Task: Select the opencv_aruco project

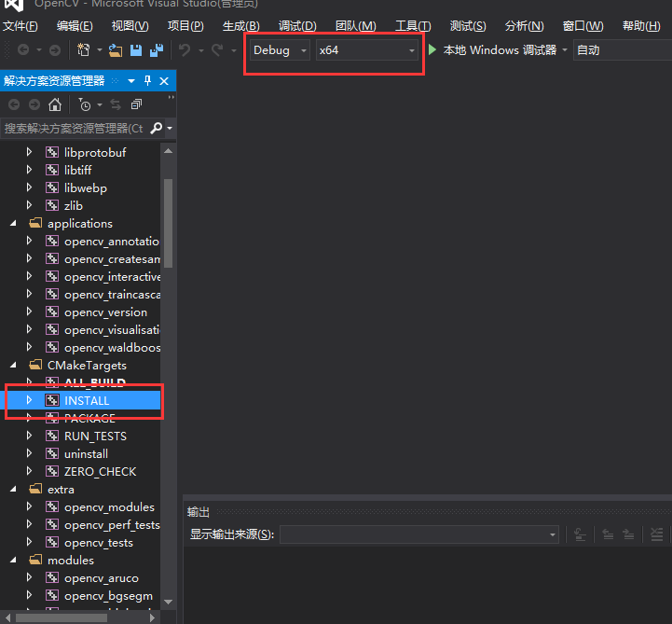Action: pyautogui.click(x=102, y=578)
